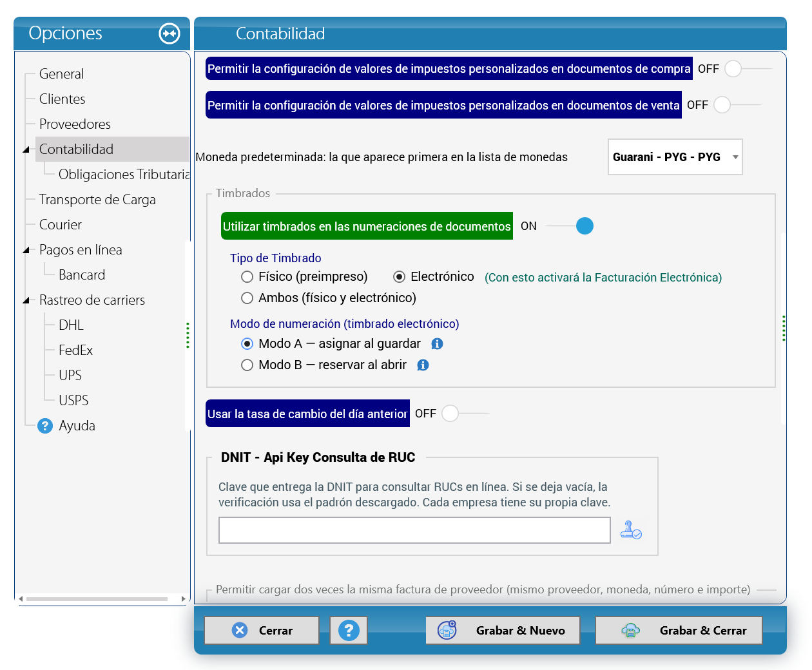Open Transporte de Carga settings
This screenshot has height=670, width=812.
[97, 200]
